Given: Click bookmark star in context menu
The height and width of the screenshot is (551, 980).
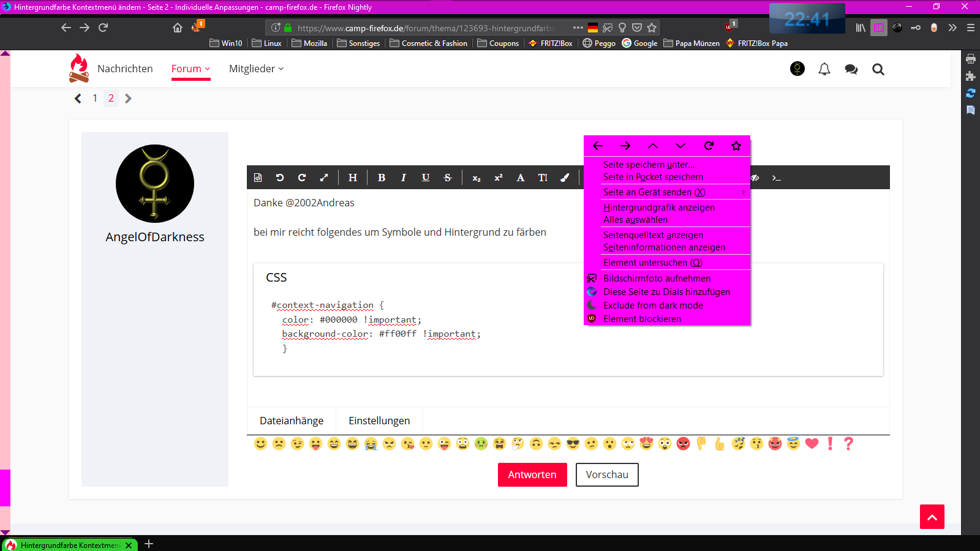Looking at the screenshot, I should click(736, 146).
